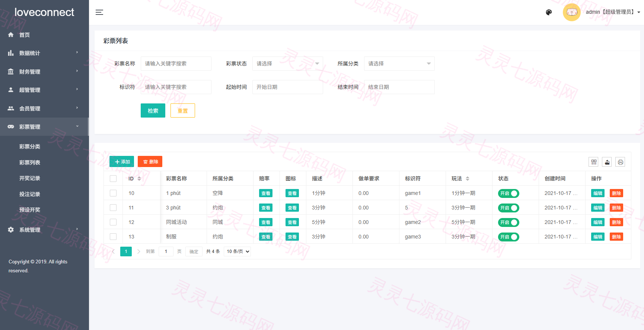Go to next page arrow in pagination
Screen dimensions: 644x330
(138, 251)
